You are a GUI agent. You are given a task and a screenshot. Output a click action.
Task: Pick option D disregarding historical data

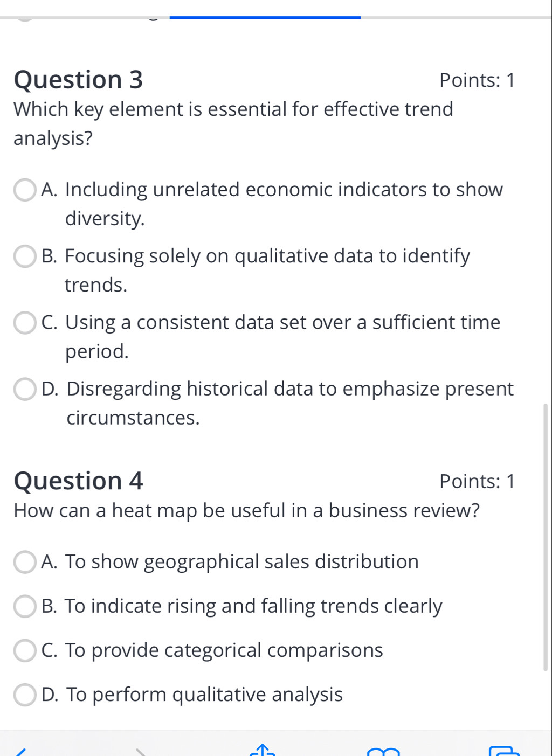tap(24, 389)
